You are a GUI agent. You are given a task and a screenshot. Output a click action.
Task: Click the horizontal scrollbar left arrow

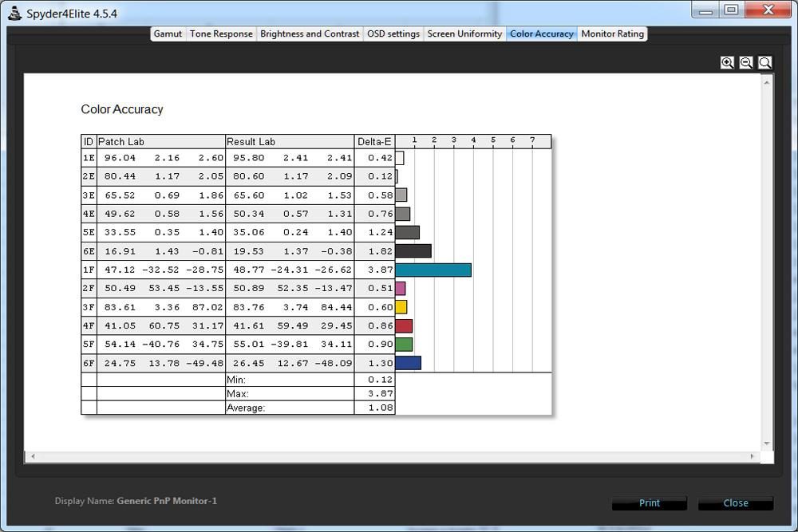tap(33, 456)
